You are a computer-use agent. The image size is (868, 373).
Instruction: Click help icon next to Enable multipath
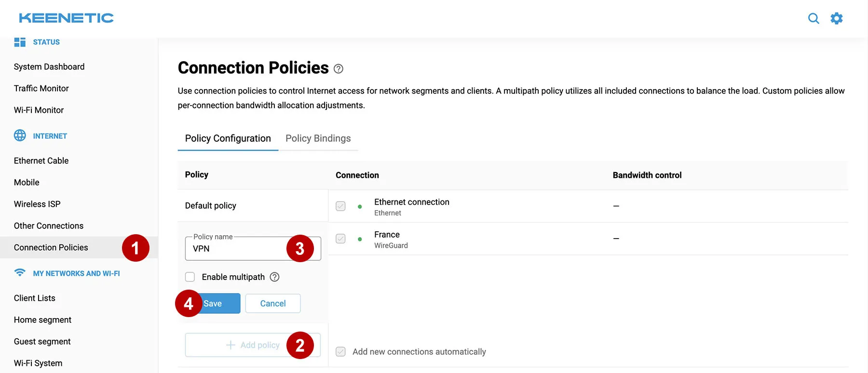(274, 277)
